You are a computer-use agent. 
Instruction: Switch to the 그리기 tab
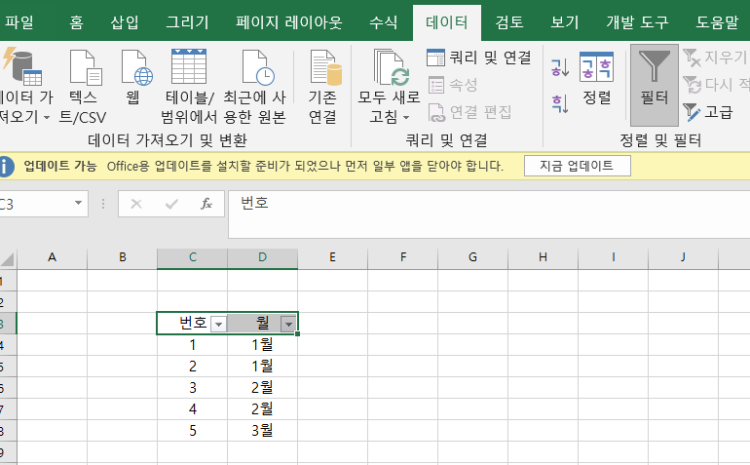pos(188,22)
